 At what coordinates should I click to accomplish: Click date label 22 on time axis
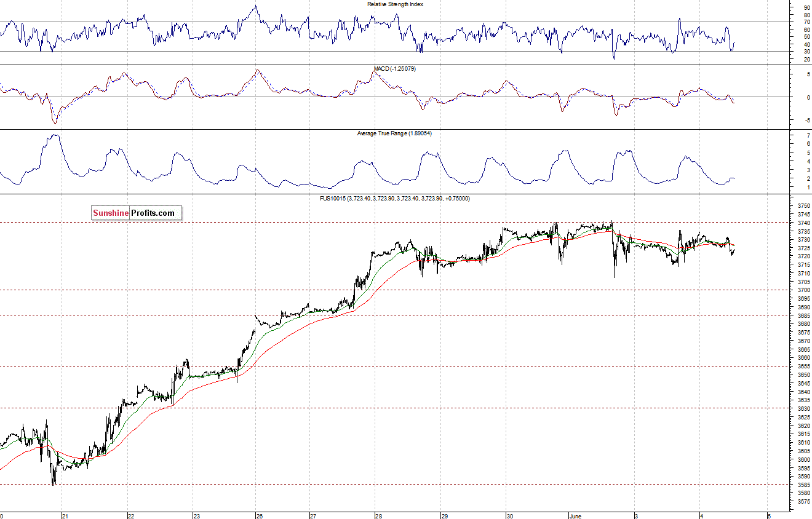131,516
